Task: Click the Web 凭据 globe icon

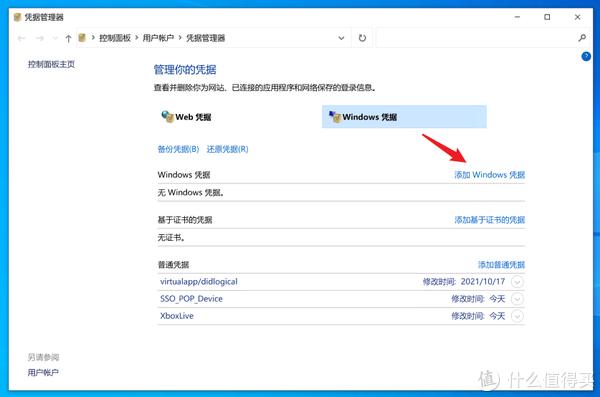Action: [167, 116]
